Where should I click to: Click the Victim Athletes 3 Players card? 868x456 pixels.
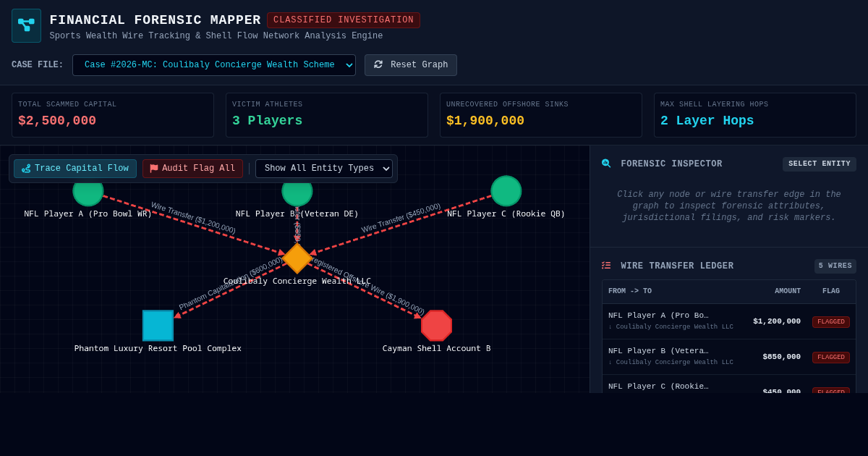(x=327, y=115)
